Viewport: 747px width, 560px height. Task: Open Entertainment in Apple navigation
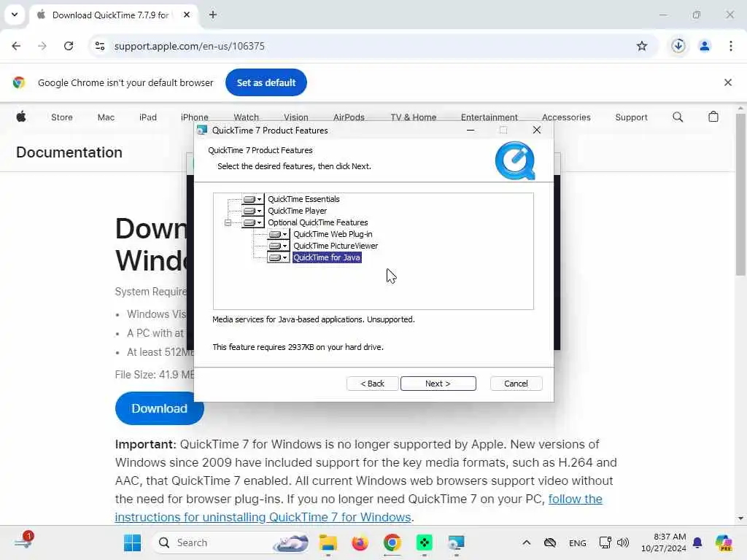point(489,117)
